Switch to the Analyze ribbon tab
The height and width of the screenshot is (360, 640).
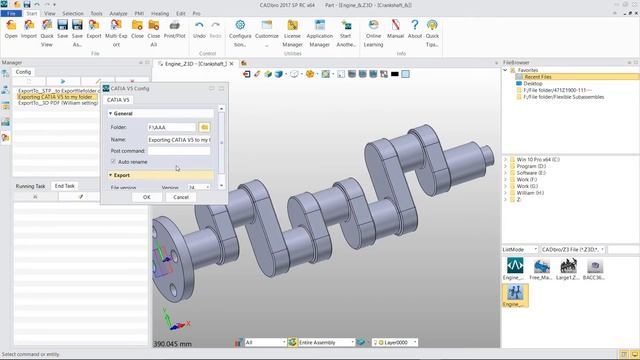(118, 13)
